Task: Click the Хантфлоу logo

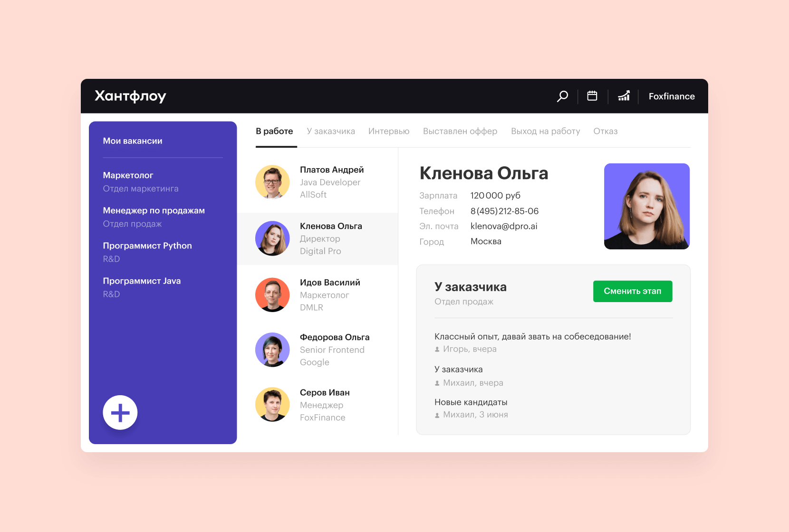Action: pos(131,96)
